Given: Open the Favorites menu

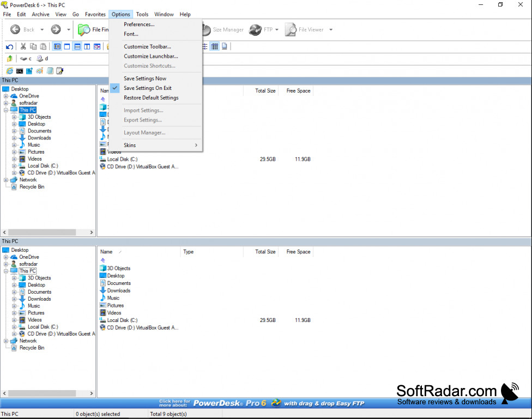Looking at the screenshot, I should (95, 14).
